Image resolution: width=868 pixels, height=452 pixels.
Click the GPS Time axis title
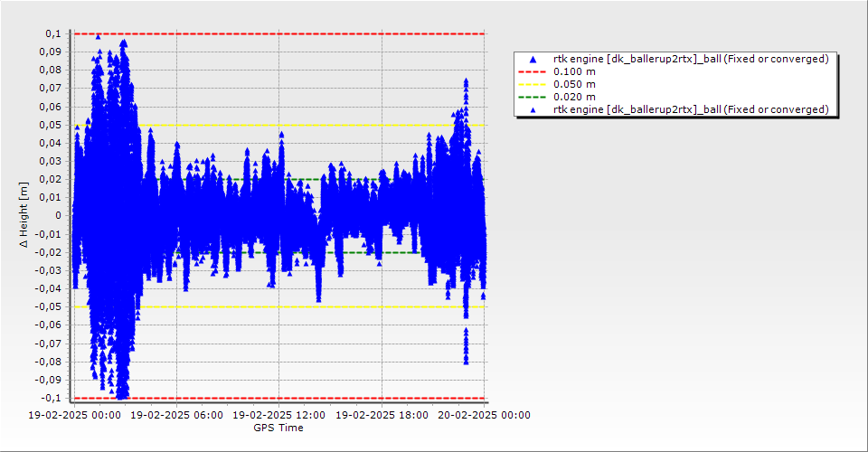point(278,428)
